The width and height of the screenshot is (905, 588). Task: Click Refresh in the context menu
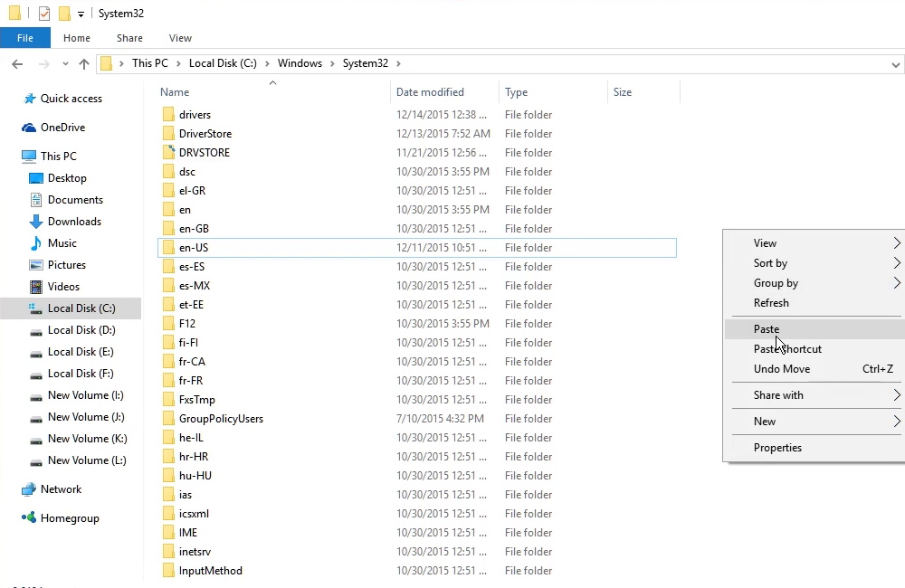point(814,303)
